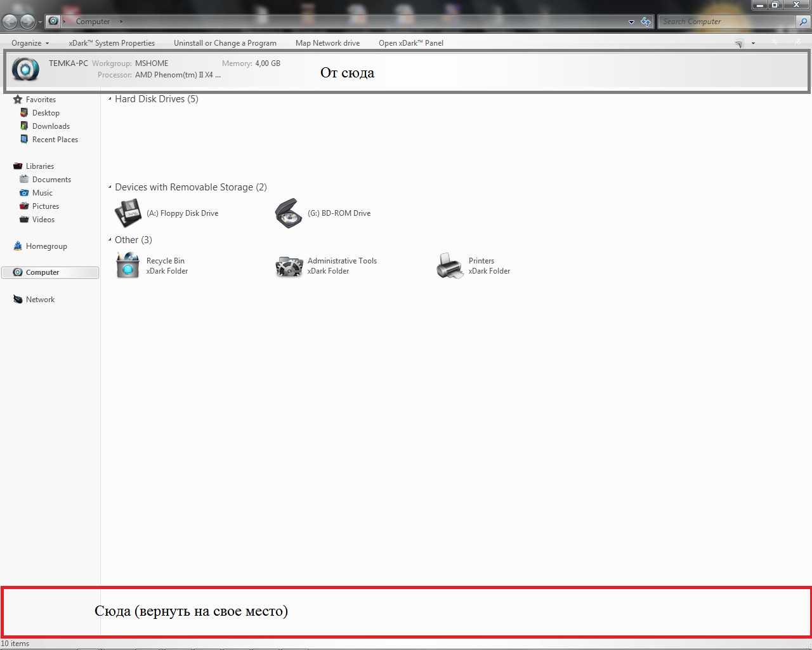
Task: Click Map Network drive button
Action: coord(327,43)
